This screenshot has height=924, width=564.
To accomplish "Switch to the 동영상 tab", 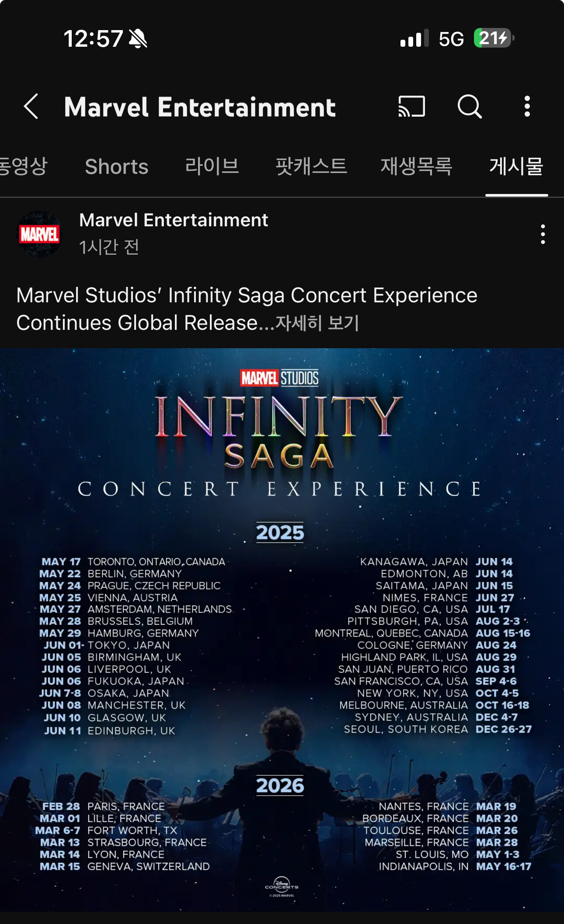I will point(23,166).
